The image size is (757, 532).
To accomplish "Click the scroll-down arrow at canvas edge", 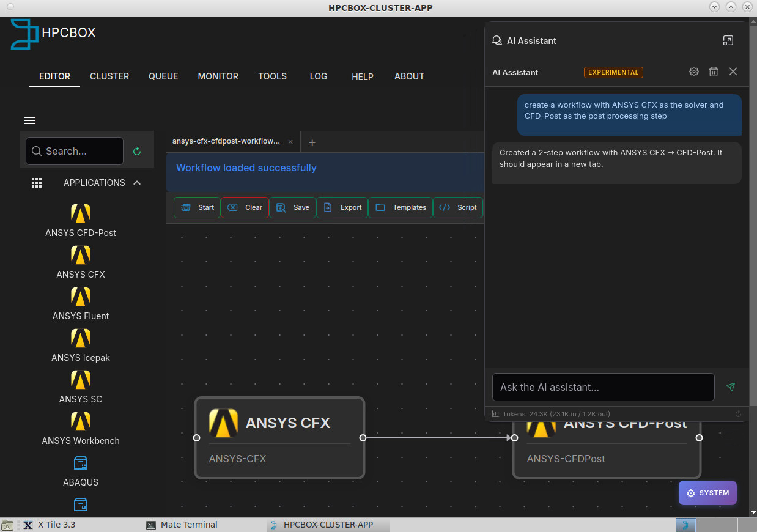I will [753, 512].
